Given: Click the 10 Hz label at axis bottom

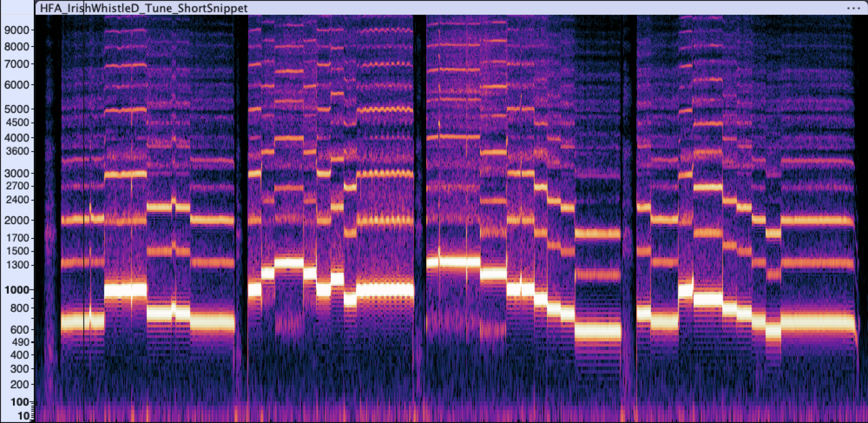Looking at the screenshot, I should click(x=22, y=415).
